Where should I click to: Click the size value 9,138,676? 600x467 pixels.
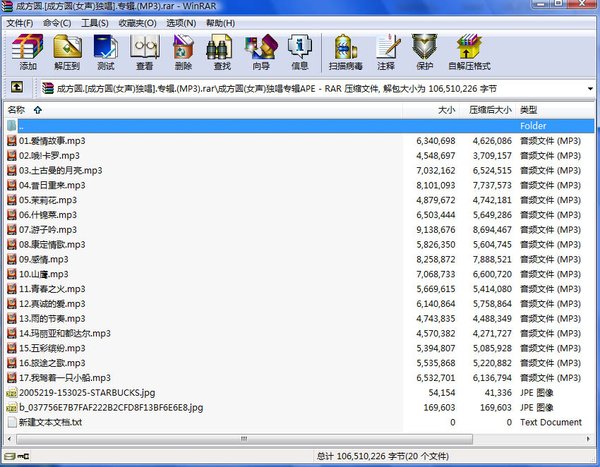[436, 230]
